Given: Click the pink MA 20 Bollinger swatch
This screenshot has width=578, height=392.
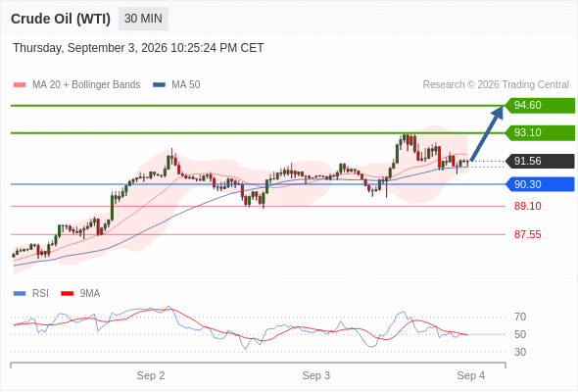Looking at the screenshot, I should (x=20, y=85).
